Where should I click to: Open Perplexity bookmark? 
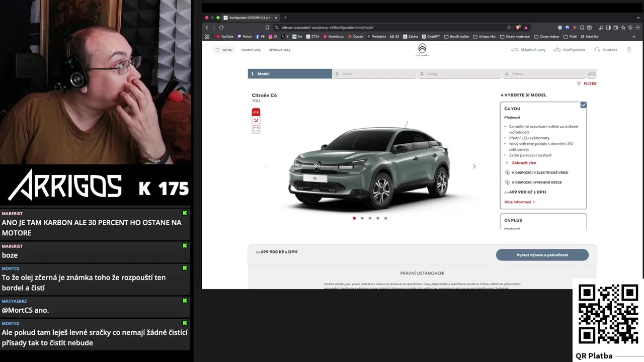[376, 36]
